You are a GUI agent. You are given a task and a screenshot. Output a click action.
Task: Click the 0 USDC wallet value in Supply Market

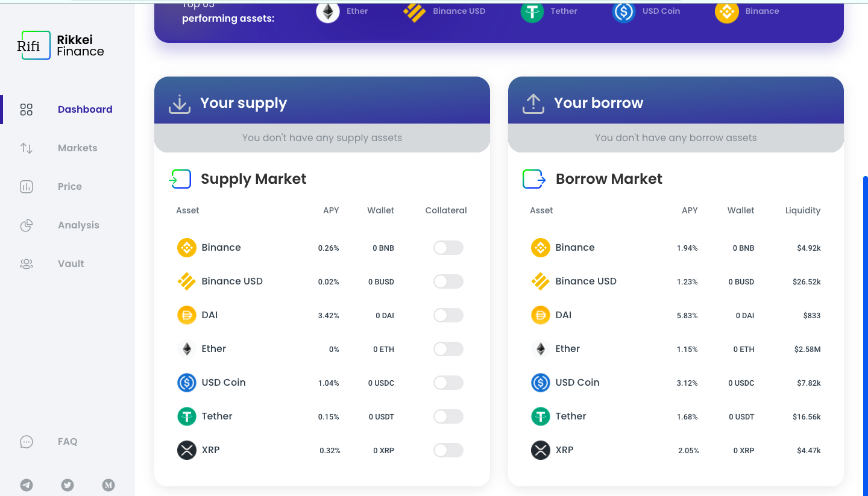pyautogui.click(x=381, y=383)
